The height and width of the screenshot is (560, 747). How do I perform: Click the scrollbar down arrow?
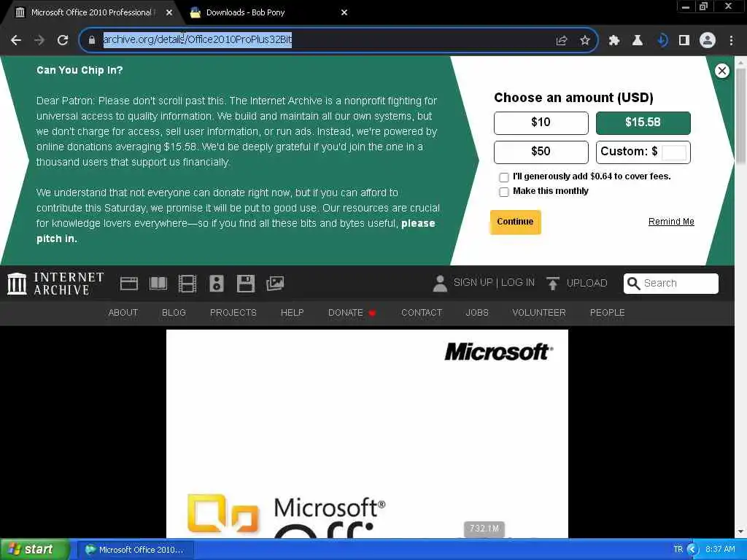tap(740, 532)
